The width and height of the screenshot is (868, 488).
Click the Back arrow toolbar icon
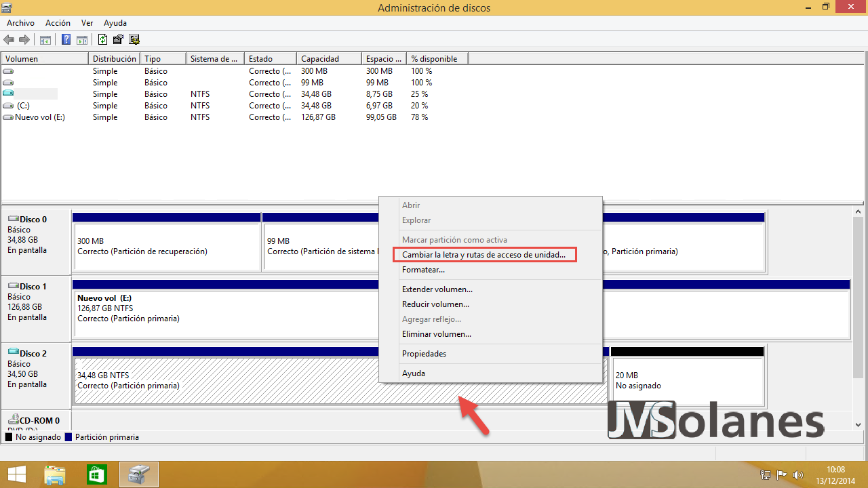(x=9, y=39)
